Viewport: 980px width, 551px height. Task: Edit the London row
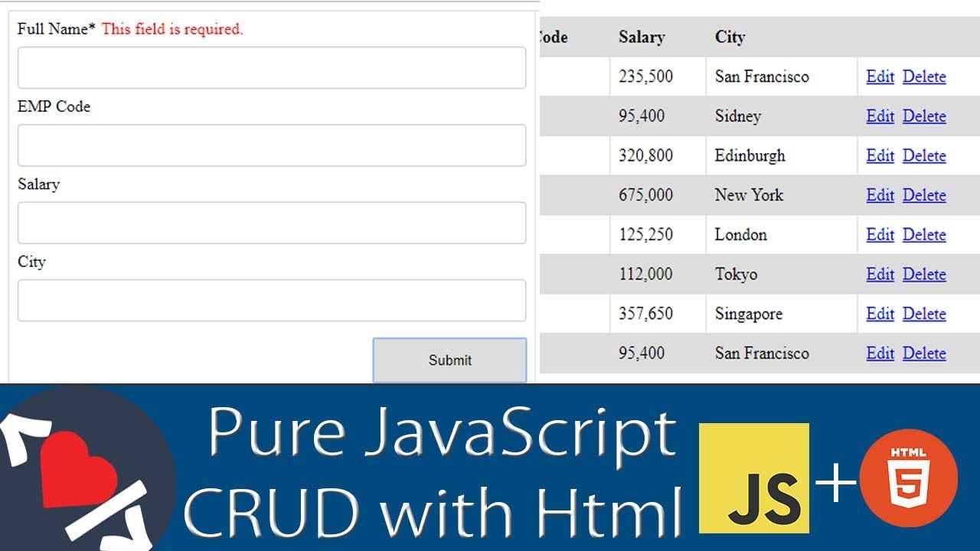(880, 235)
